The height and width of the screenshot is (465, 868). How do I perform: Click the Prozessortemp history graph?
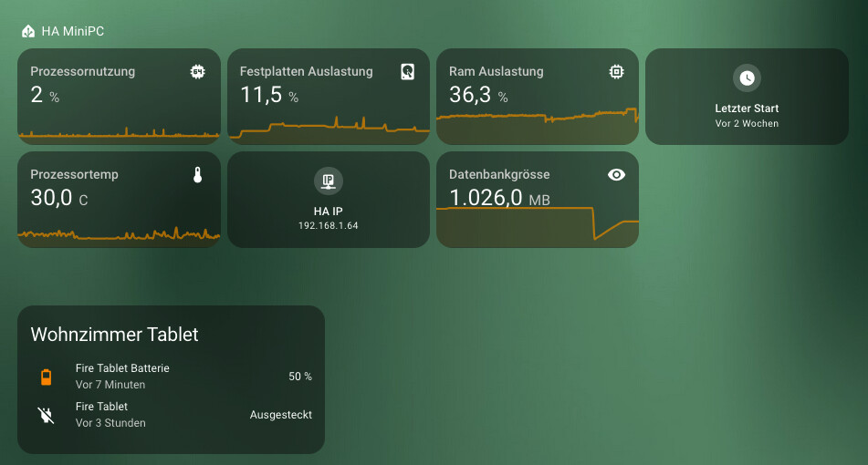pos(119,236)
